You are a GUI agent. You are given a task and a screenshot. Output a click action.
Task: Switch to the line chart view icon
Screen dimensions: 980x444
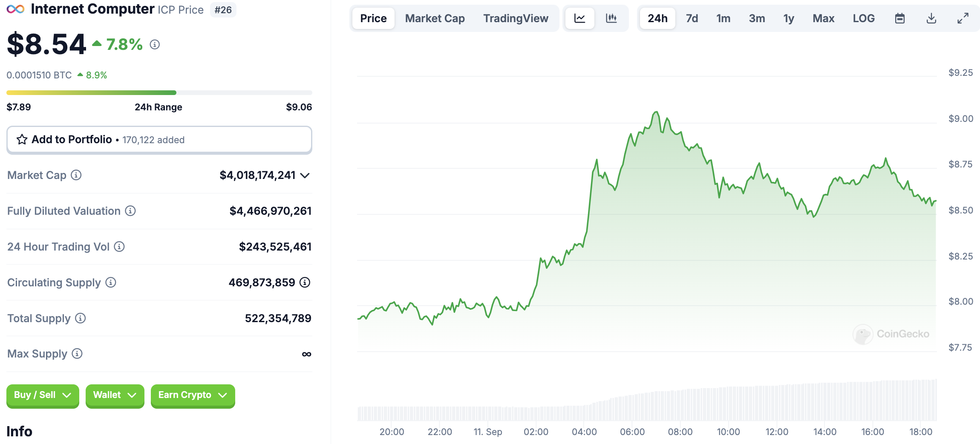579,18
